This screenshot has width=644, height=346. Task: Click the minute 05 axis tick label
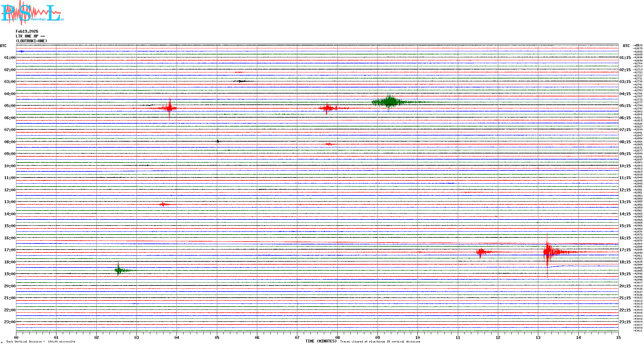(x=217, y=337)
